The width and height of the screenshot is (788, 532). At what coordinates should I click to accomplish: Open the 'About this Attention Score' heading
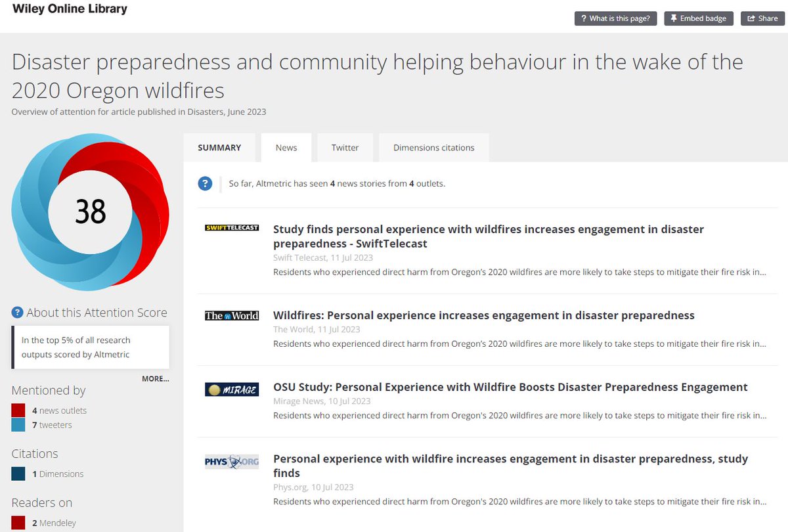(x=97, y=313)
